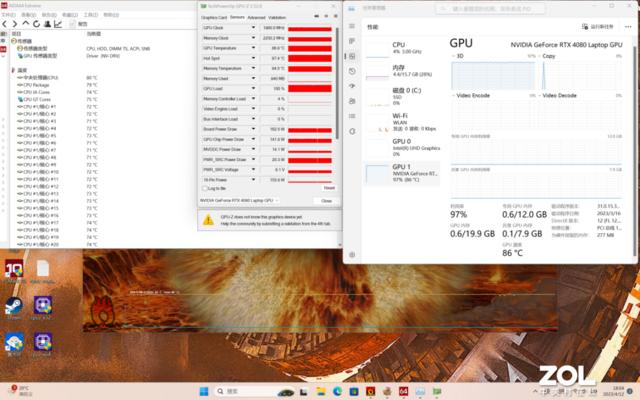Open Microsoft Edge from taskbar
Viewport: 640px width, 400px height.
pos(337,391)
